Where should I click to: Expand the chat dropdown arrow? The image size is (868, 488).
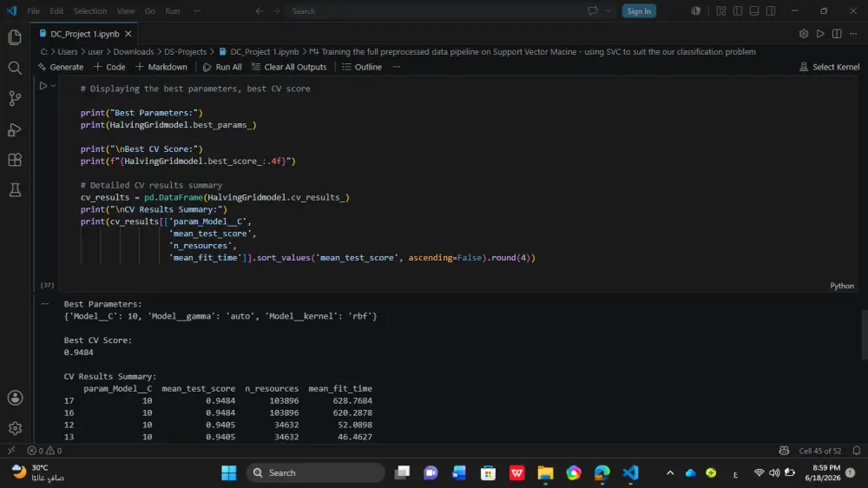(608, 11)
